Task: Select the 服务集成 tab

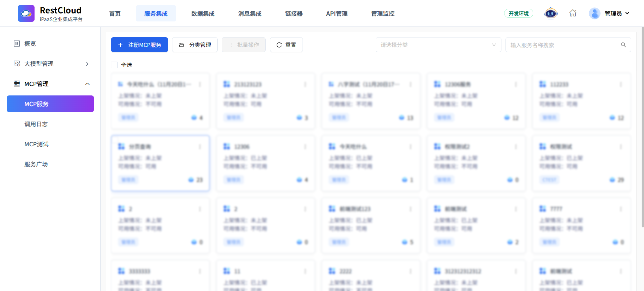Action: (156, 13)
